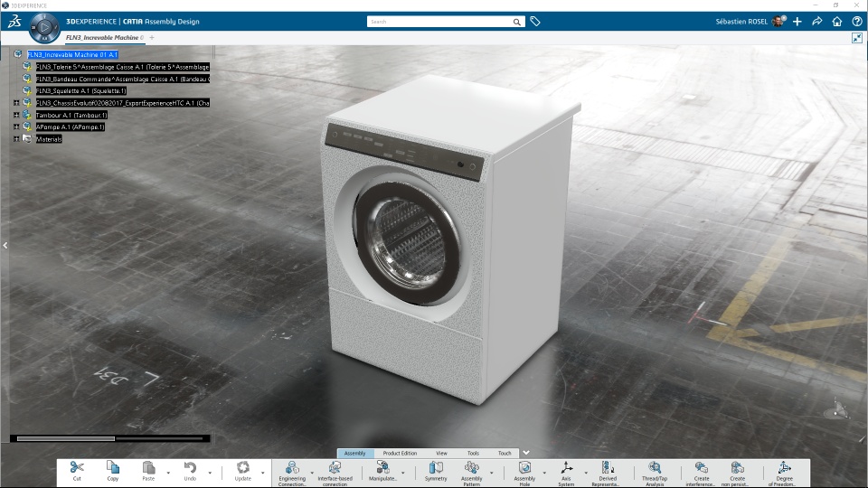Select the Axis System tool
The image size is (868, 488).
click(x=566, y=474)
